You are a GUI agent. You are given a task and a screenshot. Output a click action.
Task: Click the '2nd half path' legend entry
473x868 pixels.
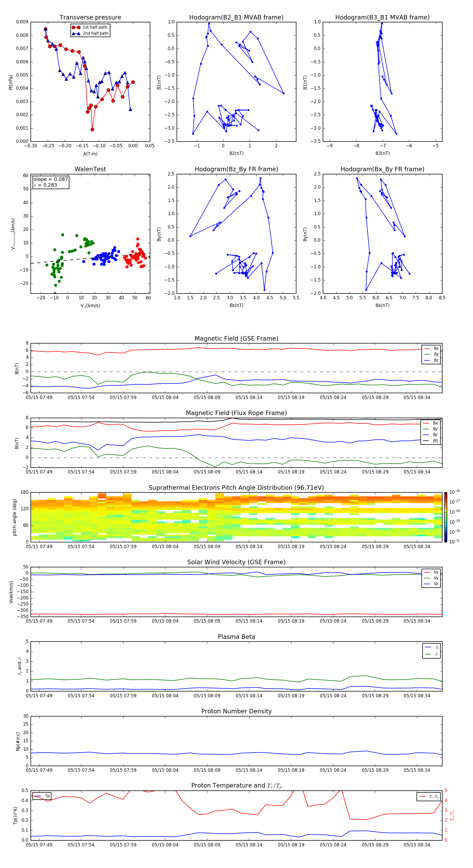tap(90, 33)
